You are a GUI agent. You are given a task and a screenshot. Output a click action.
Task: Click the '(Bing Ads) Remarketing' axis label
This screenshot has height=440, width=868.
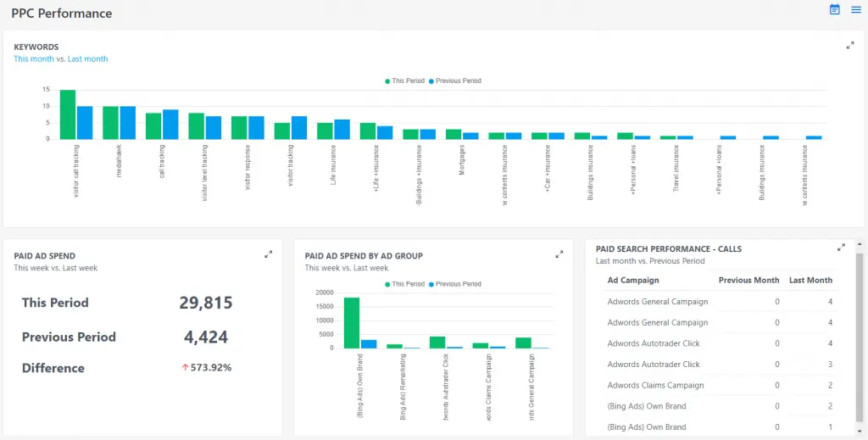[403, 387]
